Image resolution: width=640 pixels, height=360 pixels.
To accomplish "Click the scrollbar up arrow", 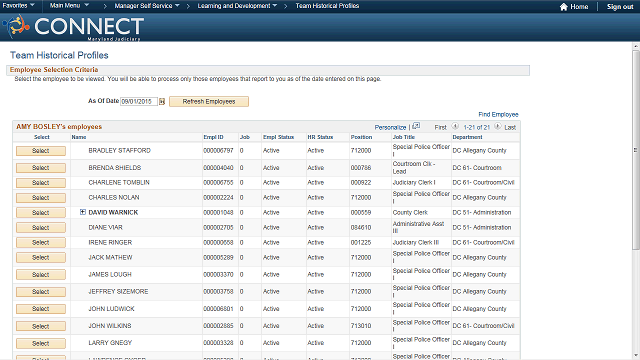I will (x=636, y=46).
